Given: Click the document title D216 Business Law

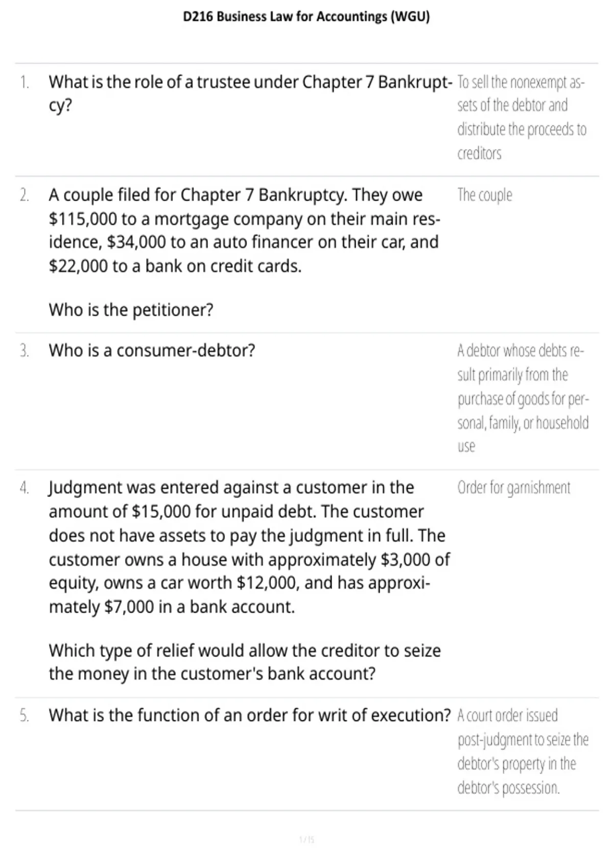Looking at the screenshot, I should (306, 17).
